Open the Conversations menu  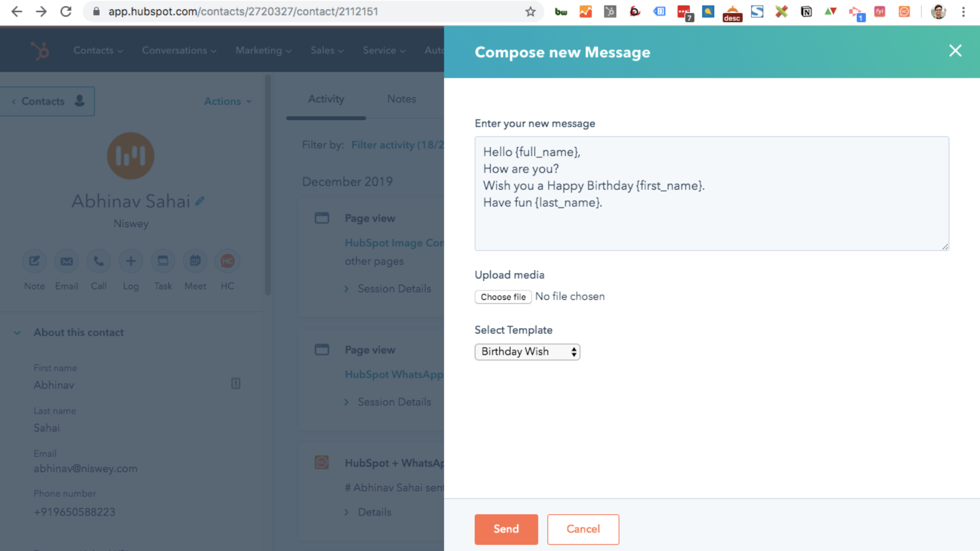point(178,50)
